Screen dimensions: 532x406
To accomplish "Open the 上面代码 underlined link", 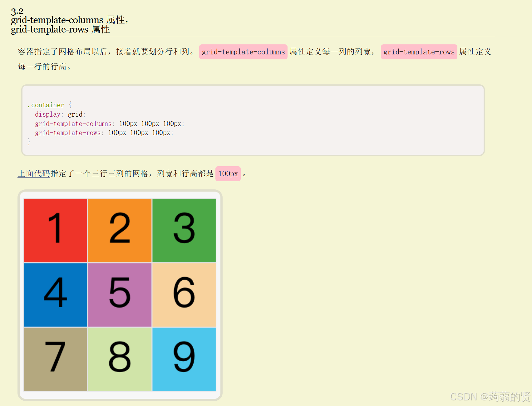I will click(x=34, y=173).
